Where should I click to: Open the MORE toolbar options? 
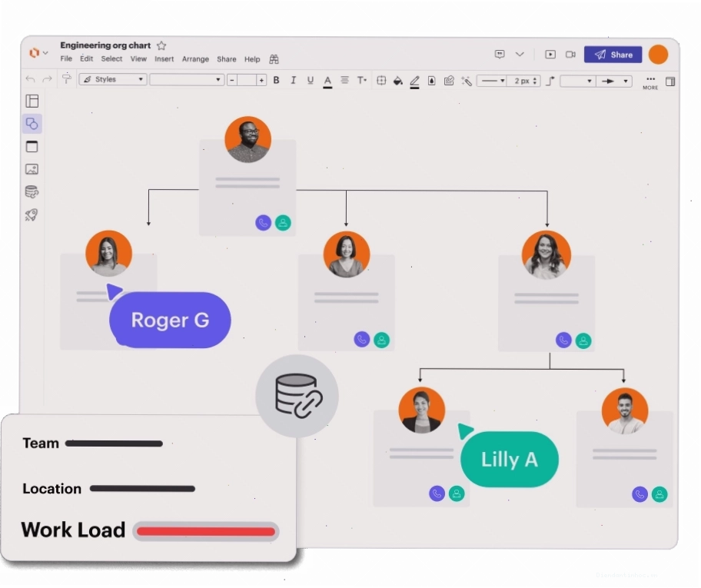coord(650,82)
